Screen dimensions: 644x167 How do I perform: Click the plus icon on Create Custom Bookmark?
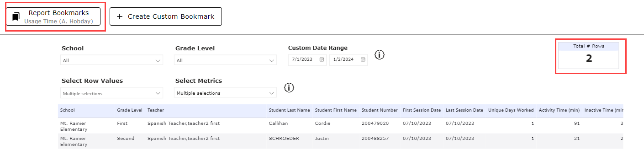tap(120, 16)
